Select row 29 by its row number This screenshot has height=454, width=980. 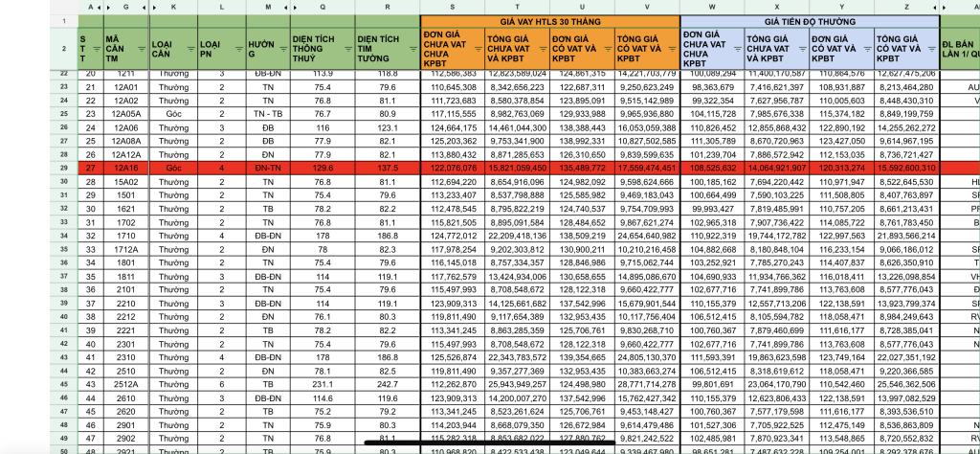coord(64,168)
